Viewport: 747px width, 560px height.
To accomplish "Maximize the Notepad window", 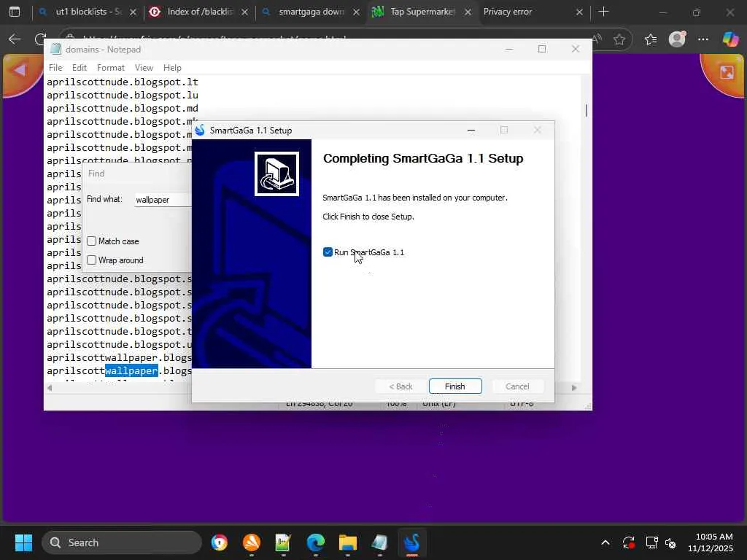I will (x=542, y=49).
